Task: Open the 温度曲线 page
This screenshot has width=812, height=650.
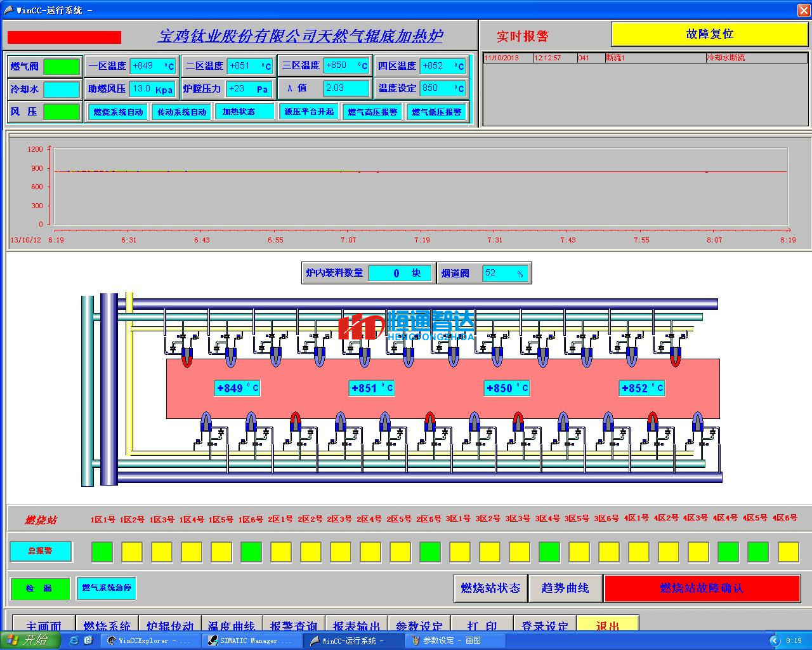Action: [232, 625]
